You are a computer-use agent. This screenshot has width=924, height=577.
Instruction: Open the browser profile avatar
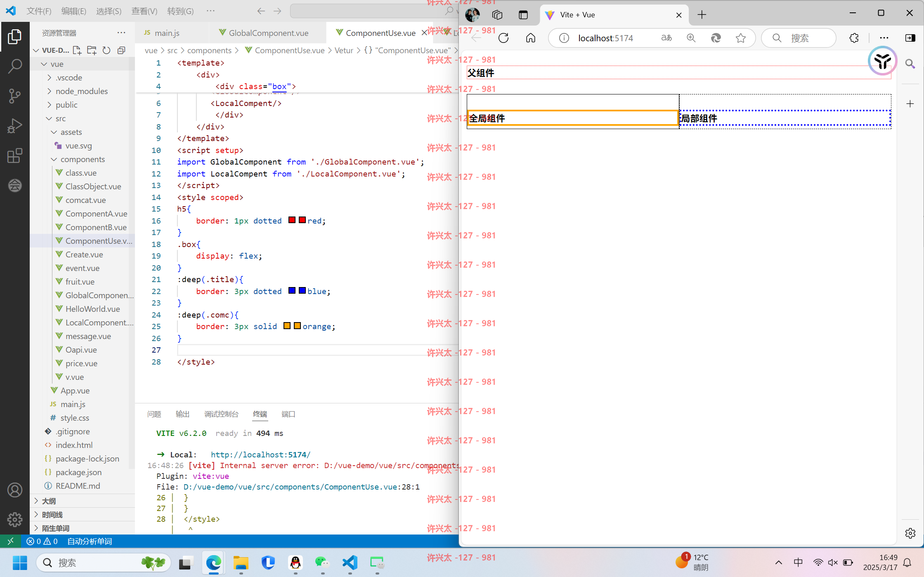tap(472, 15)
